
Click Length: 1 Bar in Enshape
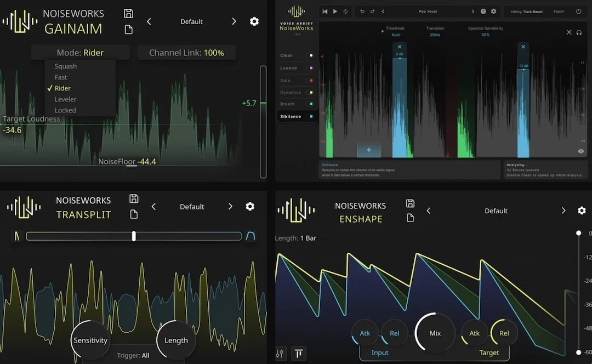click(x=295, y=238)
